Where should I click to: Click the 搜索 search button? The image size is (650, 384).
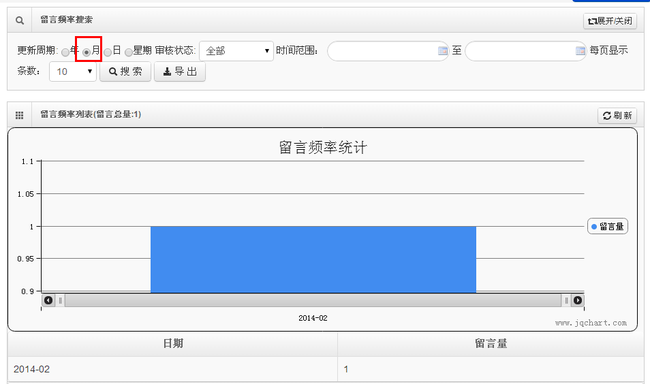[125, 71]
